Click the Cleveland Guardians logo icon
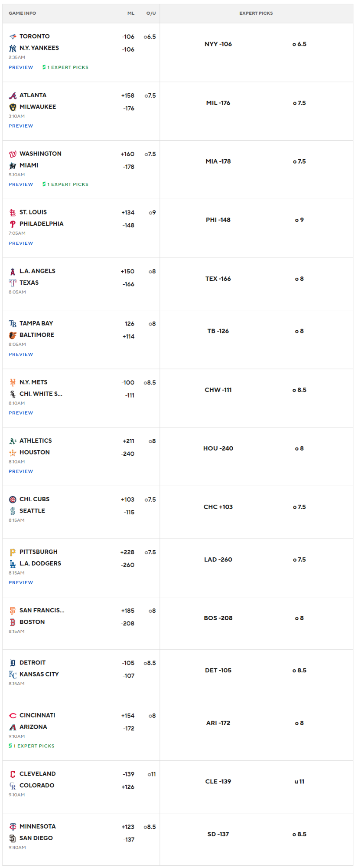 (x=13, y=774)
